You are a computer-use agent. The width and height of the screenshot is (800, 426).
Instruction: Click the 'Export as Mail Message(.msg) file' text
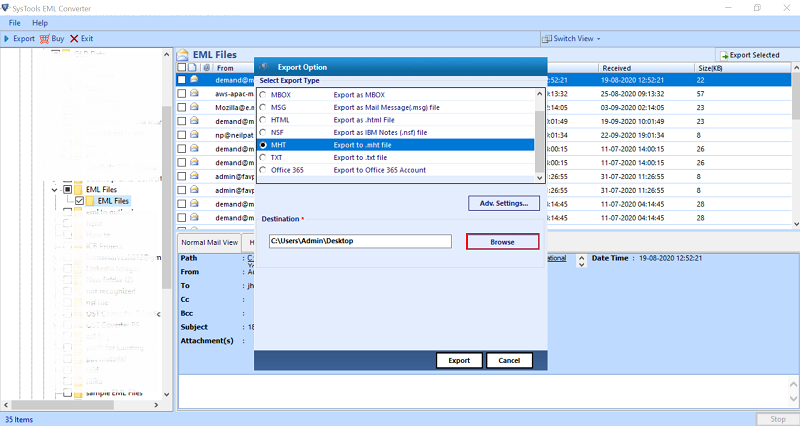point(386,107)
